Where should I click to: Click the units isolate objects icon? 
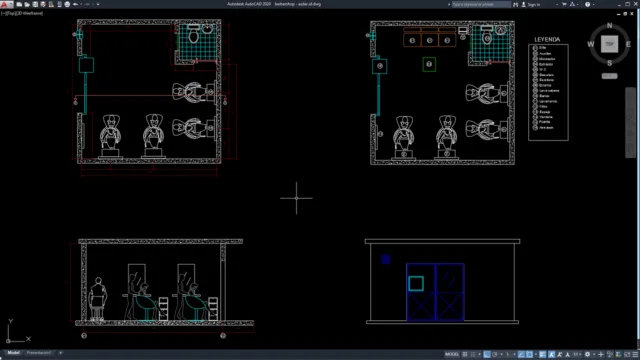(x=610, y=355)
